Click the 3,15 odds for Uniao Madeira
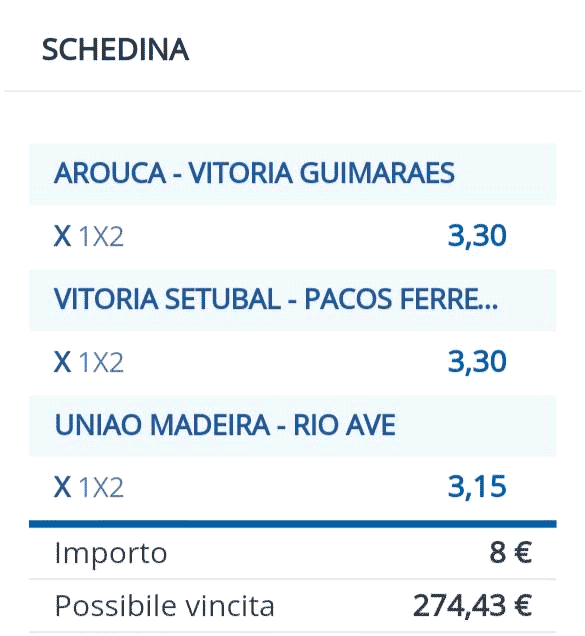Screen dimensions: 585x636 (477, 487)
